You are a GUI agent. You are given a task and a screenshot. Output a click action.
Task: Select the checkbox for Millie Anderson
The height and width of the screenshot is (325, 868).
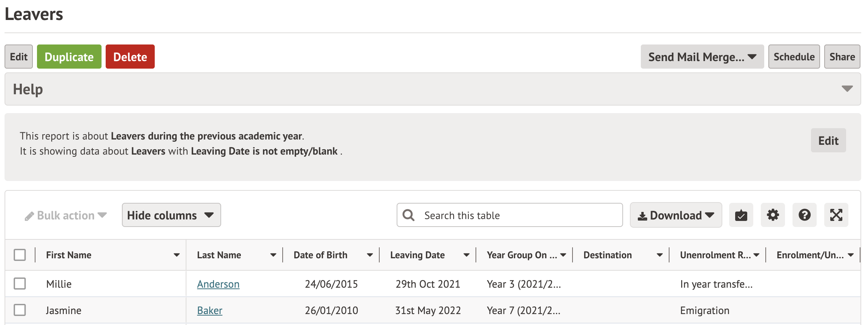[x=20, y=284]
